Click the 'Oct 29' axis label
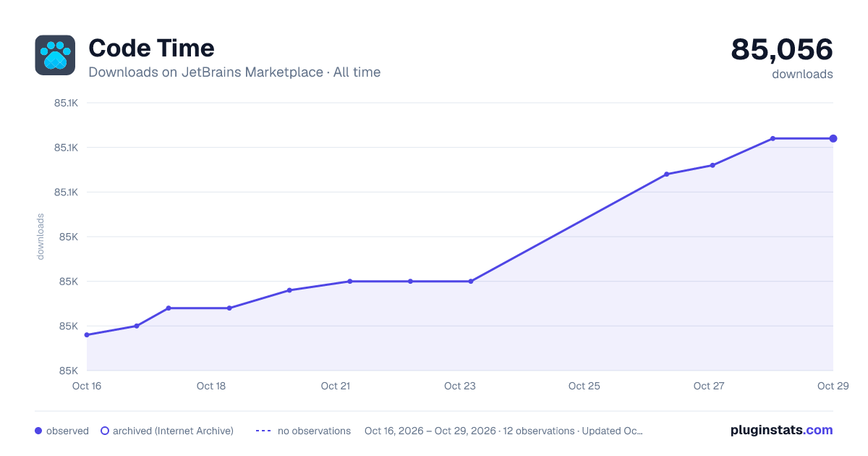Screen dimensions: 868x456 pyautogui.click(x=832, y=386)
